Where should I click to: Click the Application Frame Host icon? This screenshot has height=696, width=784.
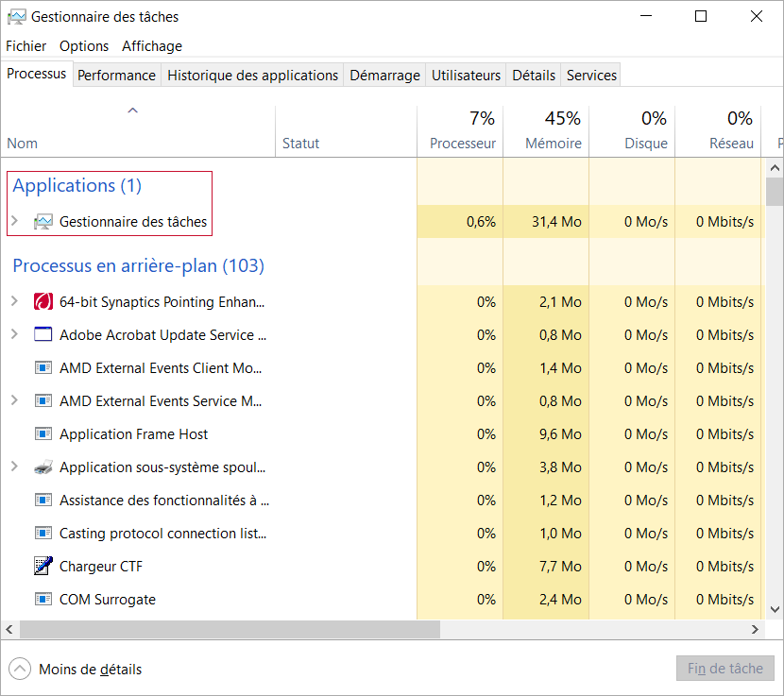point(43,434)
